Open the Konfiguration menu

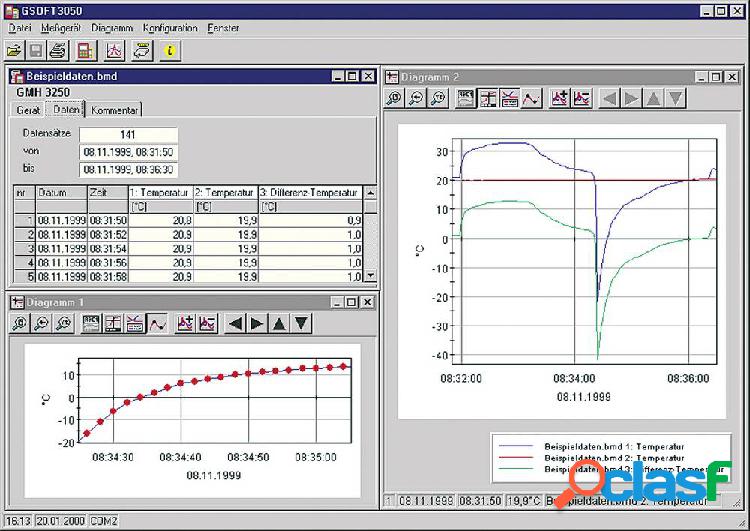[x=170, y=28]
